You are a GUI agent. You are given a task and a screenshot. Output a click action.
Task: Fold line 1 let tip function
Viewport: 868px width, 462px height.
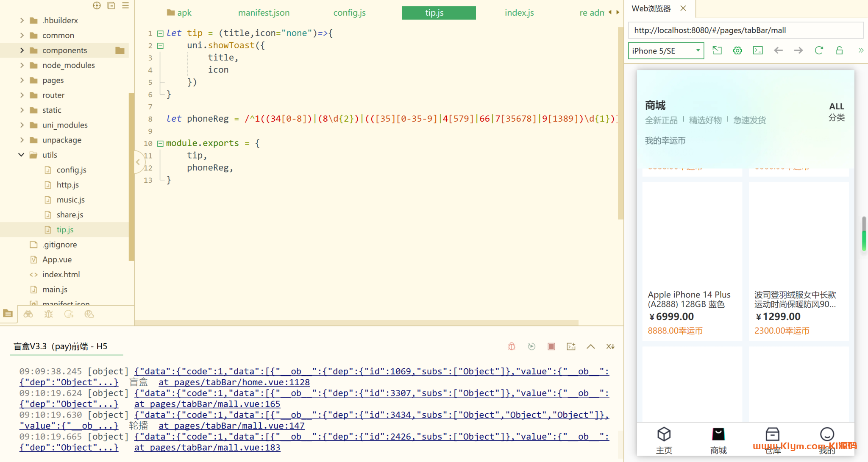point(160,33)
